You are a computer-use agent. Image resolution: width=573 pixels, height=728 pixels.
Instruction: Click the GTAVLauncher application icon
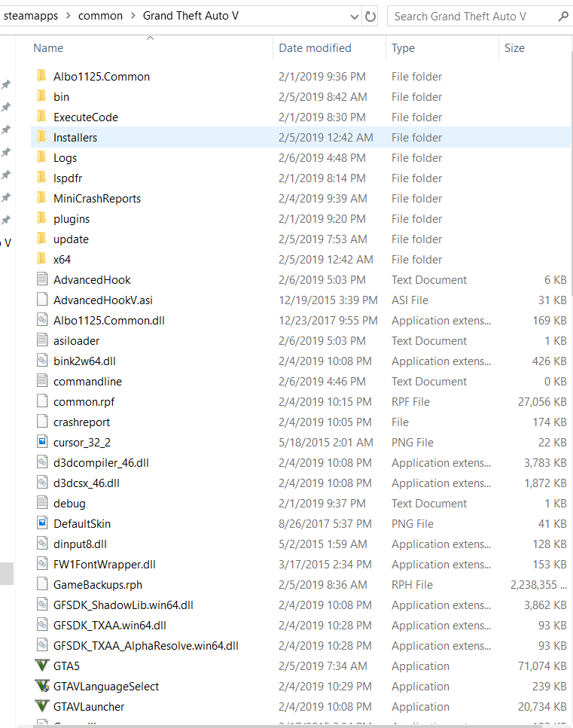point(42,706)
